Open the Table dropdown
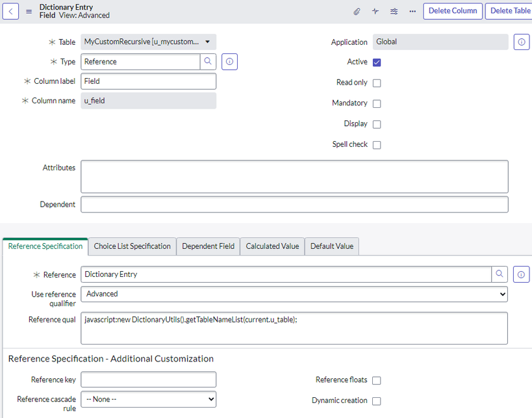The image size is (532, 418). 148,42
